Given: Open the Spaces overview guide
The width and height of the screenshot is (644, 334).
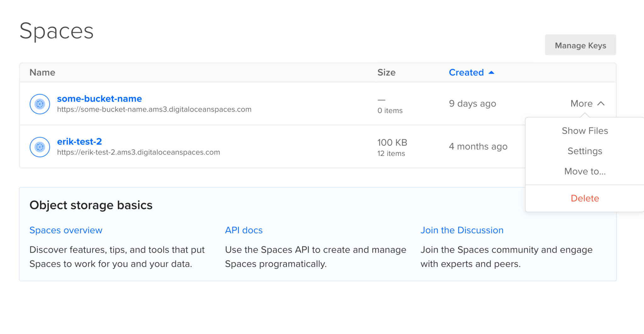Looking at the screenshot, I should (x=66, y=230).
